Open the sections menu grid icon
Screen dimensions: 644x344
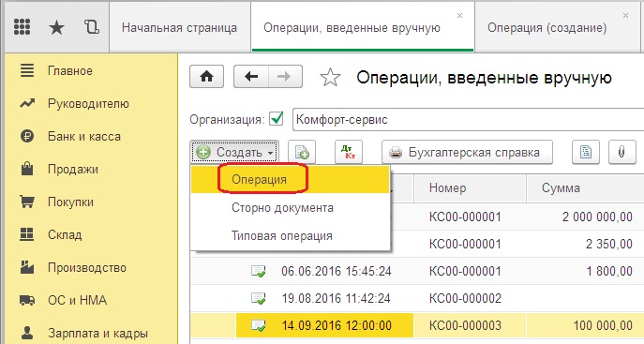[22, 27]
